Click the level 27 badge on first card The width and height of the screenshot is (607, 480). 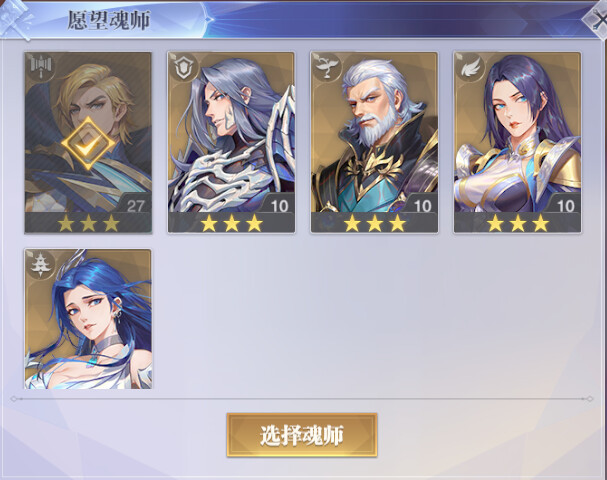pyautogui.click(x=135, y=205)
